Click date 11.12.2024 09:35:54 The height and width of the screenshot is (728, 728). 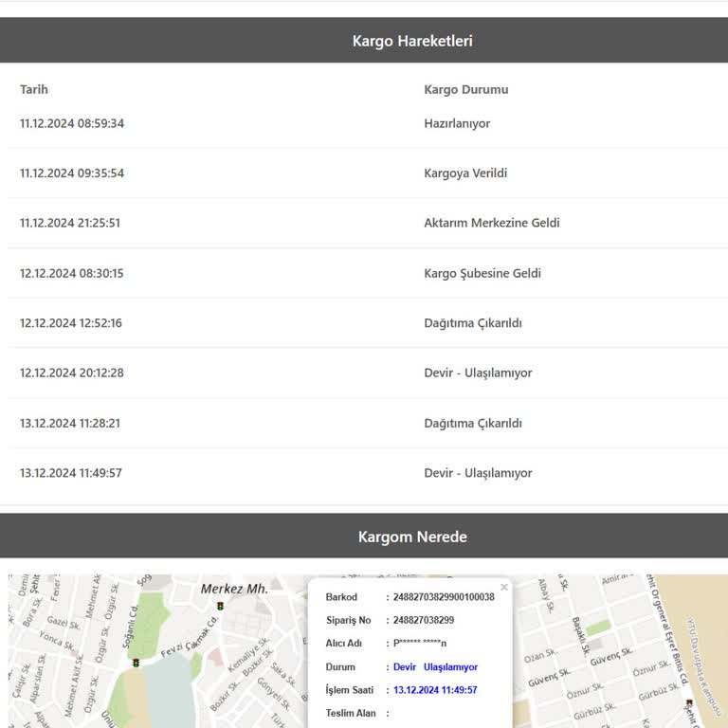tap(72, 173)
